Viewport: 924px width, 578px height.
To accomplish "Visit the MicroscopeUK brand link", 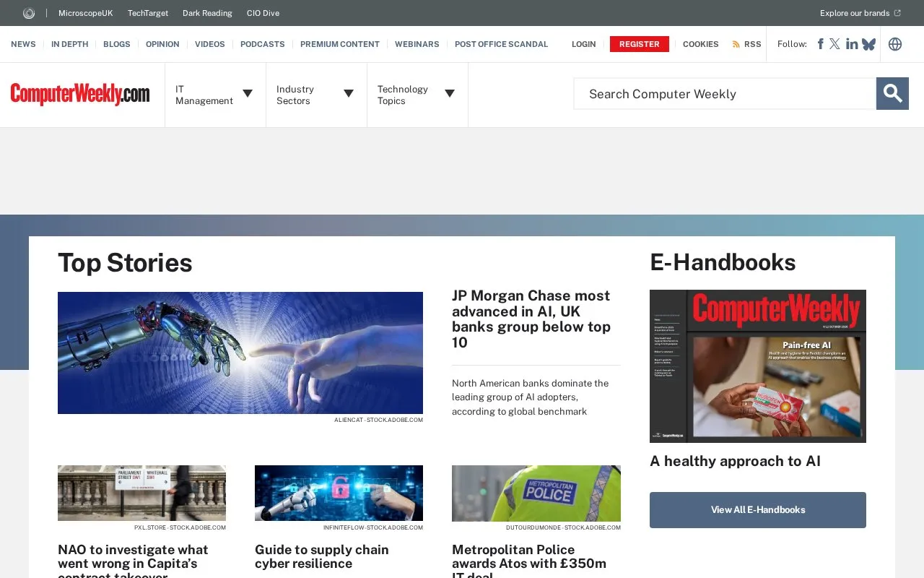I will 86,13.
